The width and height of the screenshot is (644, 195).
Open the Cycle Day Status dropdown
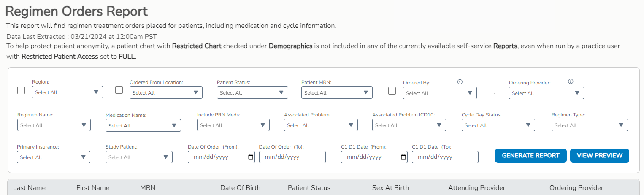click(x=498, y=125)
